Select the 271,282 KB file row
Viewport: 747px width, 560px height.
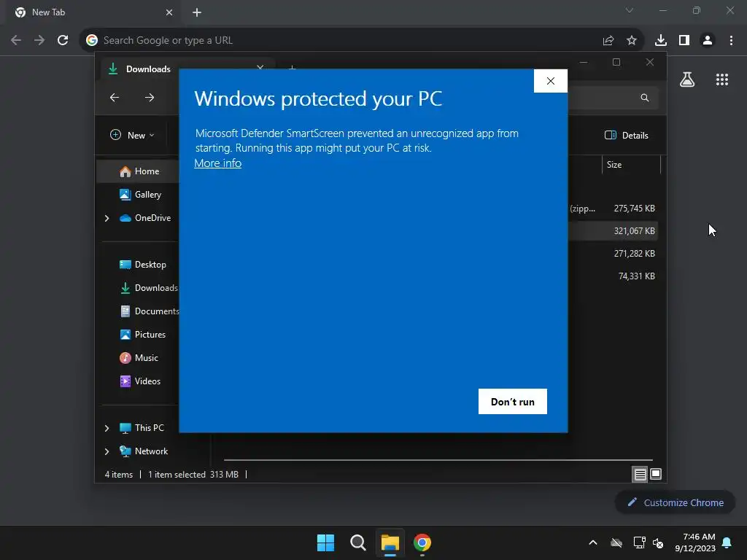[x=613, y=253]
